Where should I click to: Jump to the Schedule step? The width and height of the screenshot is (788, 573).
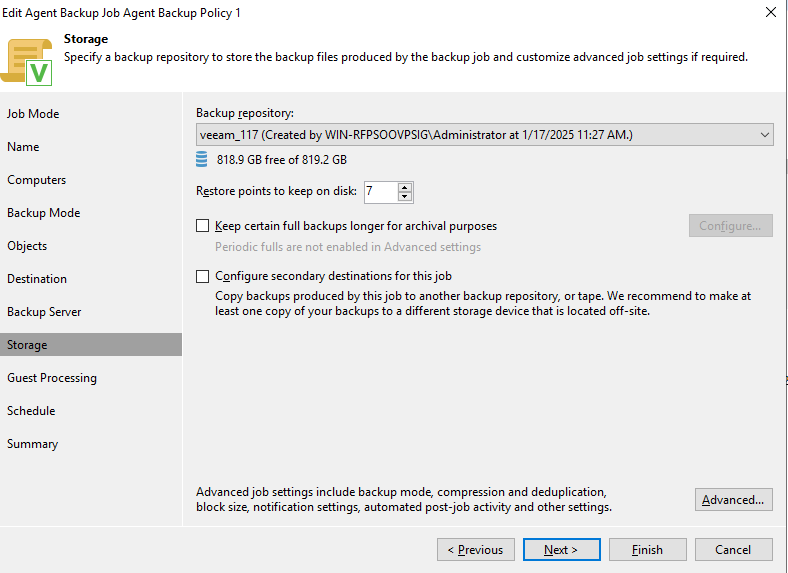point(31,411)
